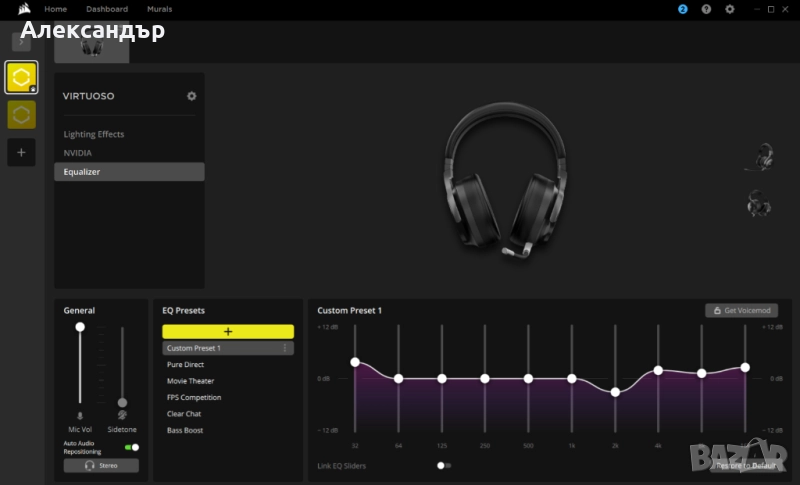Click the 2k frequency EQ slider handle
800x485 pixels.
pyautogui.click(x=615, y=392)
